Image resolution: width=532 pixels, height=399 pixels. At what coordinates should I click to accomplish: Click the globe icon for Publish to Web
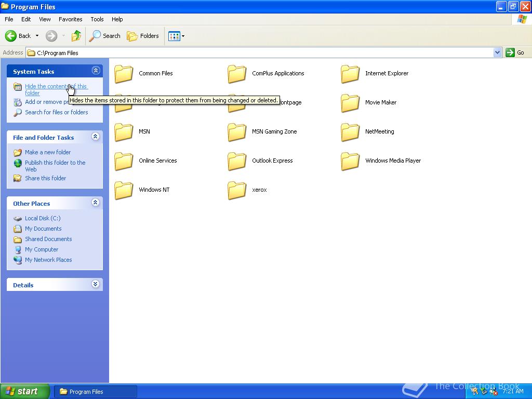(x=18, y=163)
